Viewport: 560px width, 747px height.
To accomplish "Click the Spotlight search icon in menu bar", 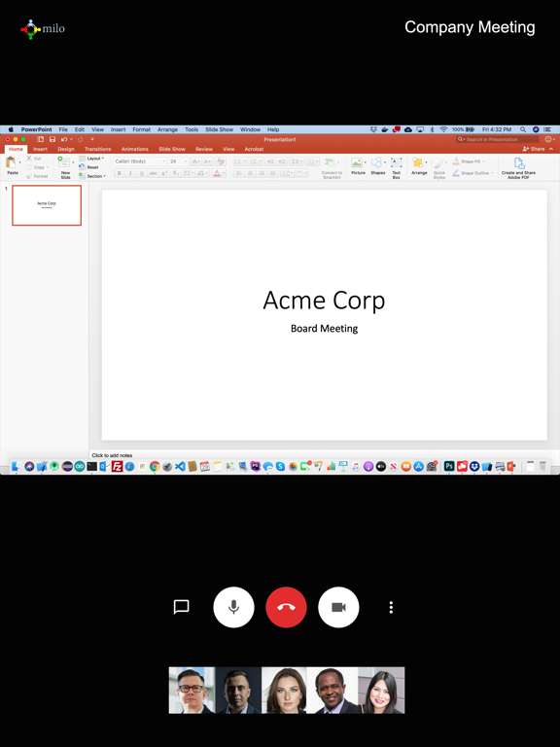I will [x=523, y=129].
